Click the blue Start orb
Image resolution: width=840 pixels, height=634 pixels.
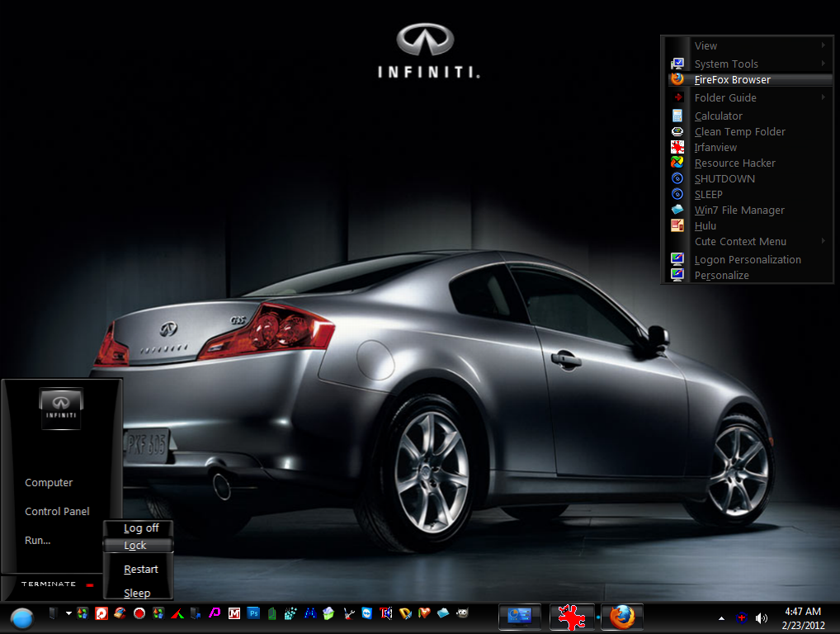point(22,617)
